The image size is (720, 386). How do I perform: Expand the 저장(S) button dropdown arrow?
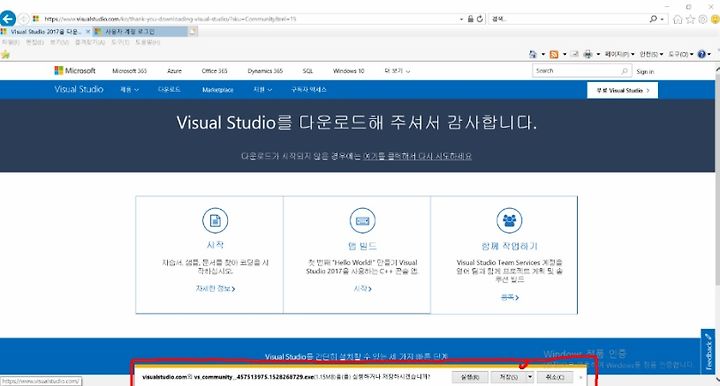coord(529,377)
